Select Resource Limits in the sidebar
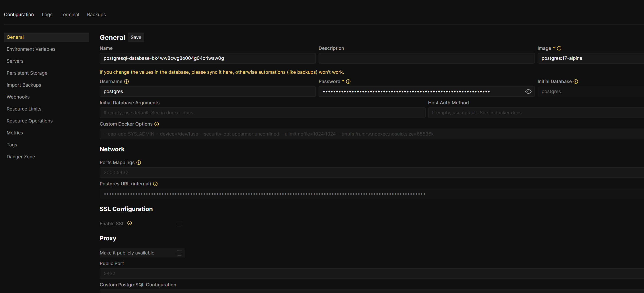This screenshot has height=293, width=644. [24, 109]
